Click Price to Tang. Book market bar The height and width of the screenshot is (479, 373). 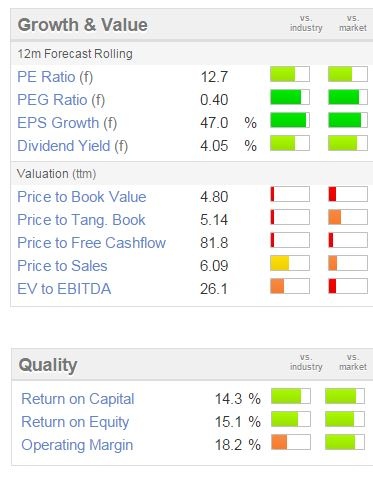[348, 217]
